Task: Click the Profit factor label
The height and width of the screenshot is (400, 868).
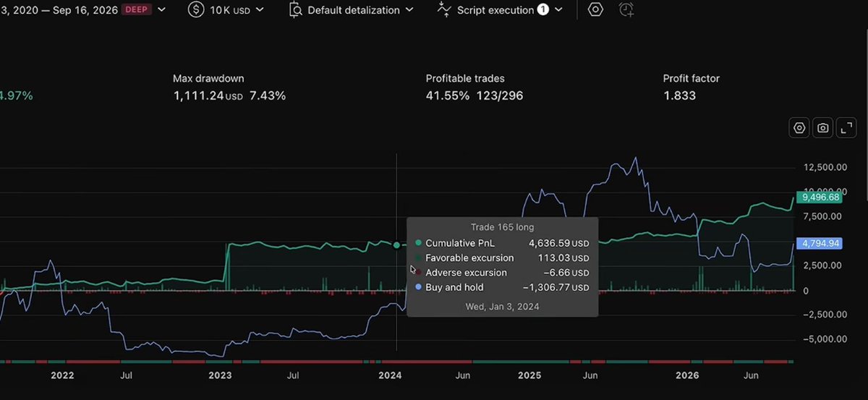Action: point(692,78)
